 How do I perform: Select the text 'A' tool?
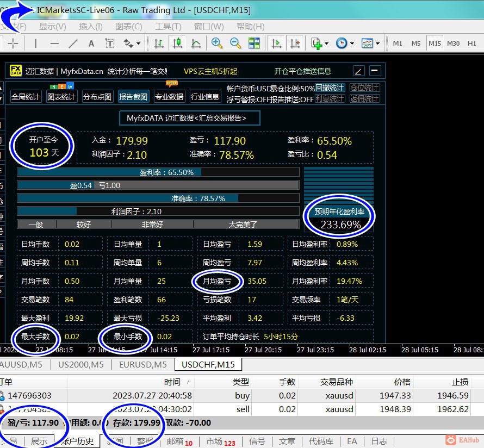(91, 43)
